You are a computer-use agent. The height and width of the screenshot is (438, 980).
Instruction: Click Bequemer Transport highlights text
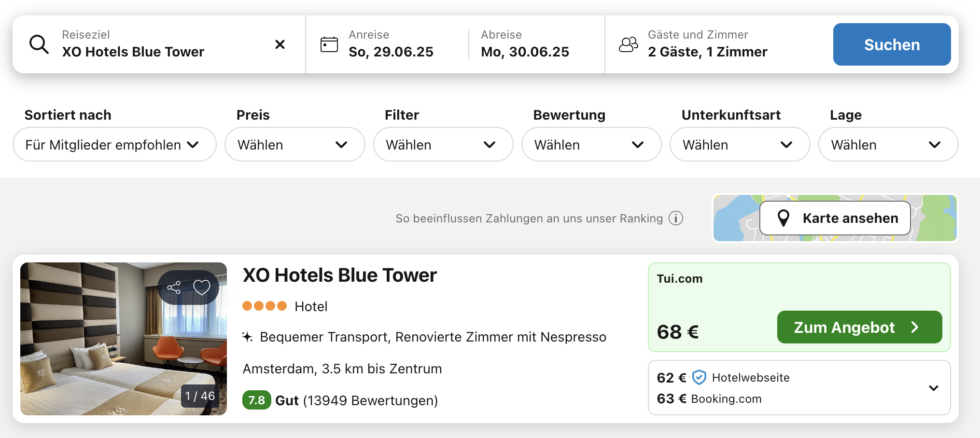tap(433, 337)
